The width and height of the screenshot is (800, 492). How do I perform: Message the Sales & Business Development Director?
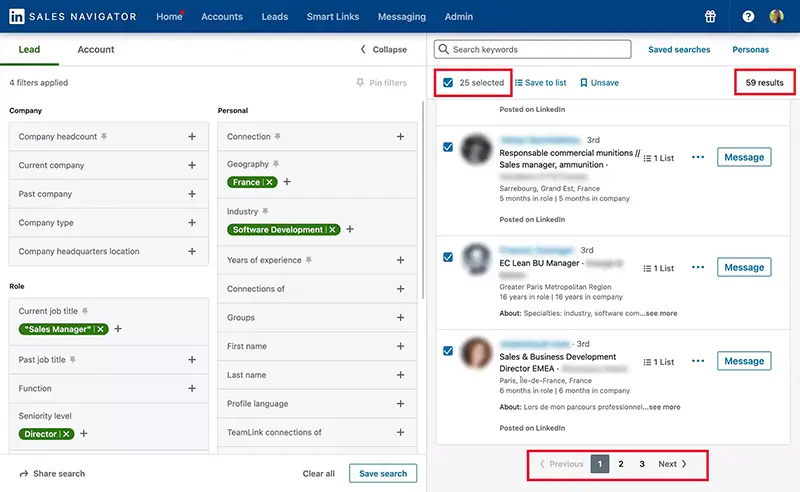pos(744,361)
